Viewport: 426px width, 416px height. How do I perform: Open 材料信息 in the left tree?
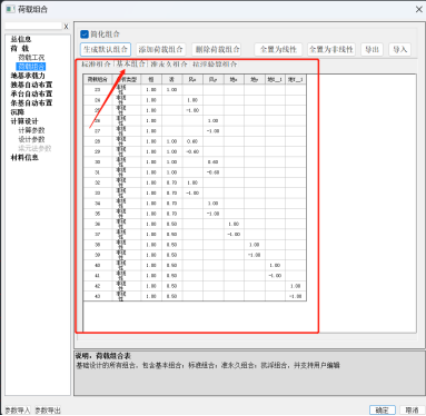click(24, 157)
